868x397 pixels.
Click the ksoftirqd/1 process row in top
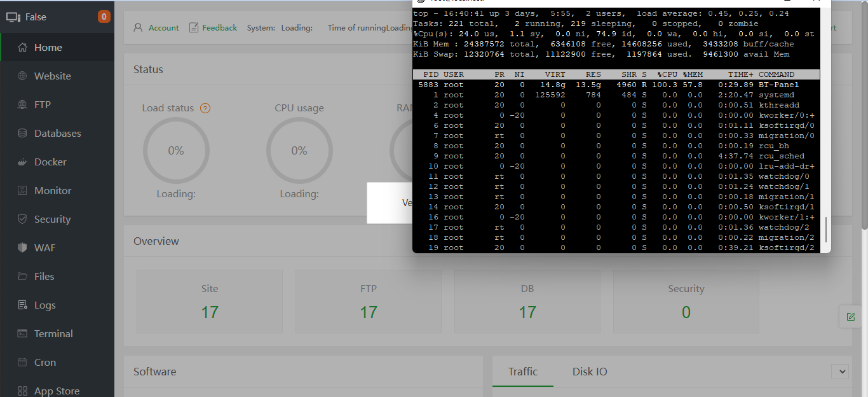click(x=616, y=207)
